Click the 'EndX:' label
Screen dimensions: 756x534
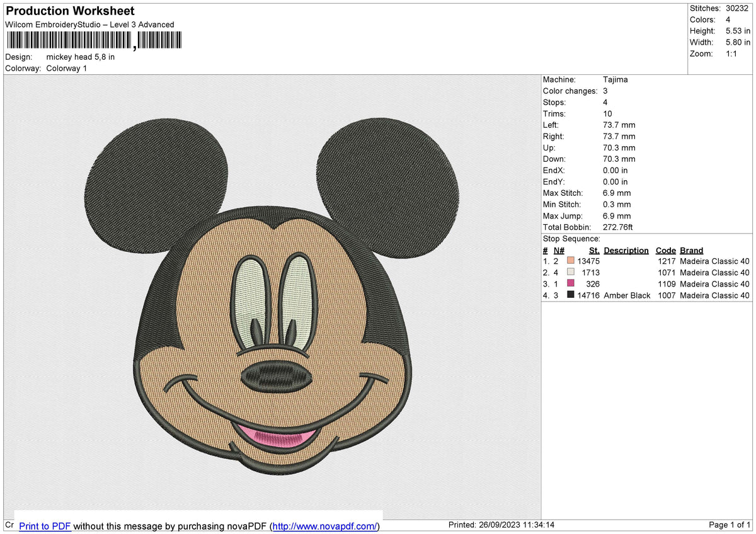554,170
